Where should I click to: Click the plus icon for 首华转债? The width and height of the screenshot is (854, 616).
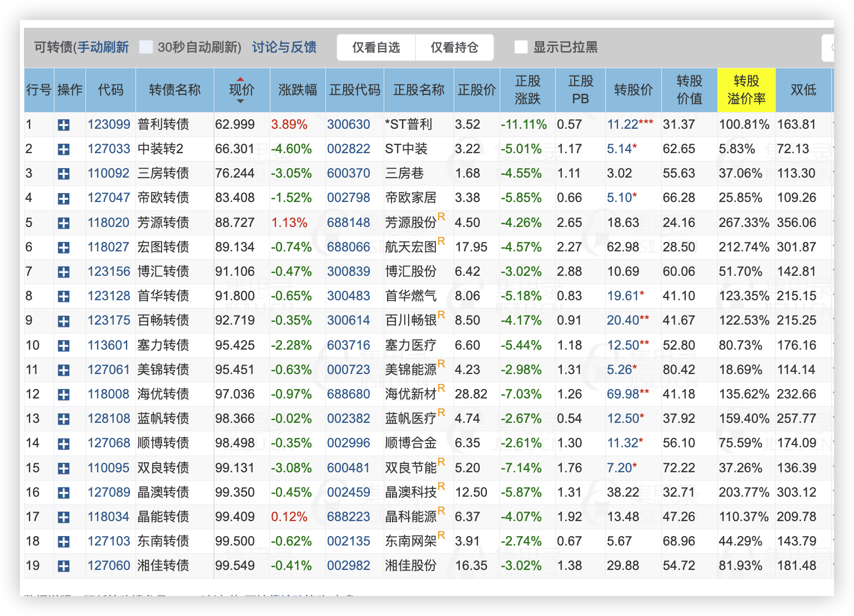(x=64, y=297)
